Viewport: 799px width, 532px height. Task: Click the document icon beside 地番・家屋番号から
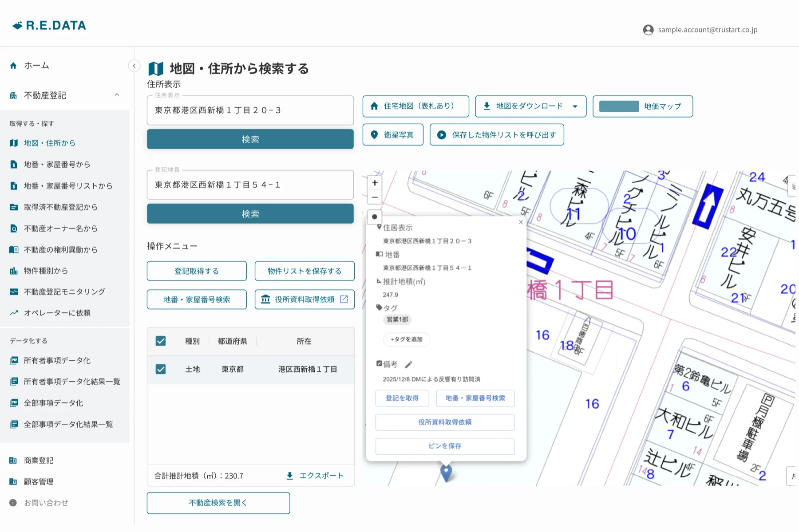coord(14,164)
